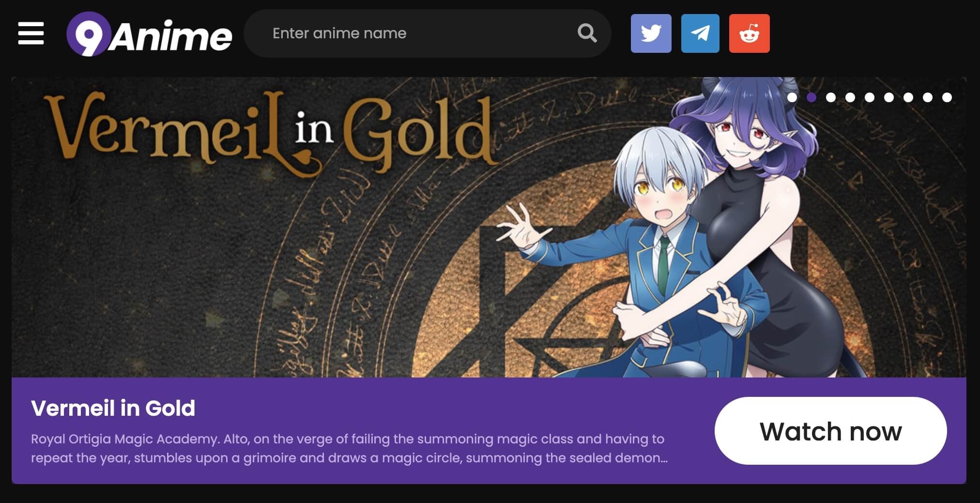Go to 9Anime home via logo
Image resolution: width=980 pixels, height=503 pixels.
click(149, 34)
